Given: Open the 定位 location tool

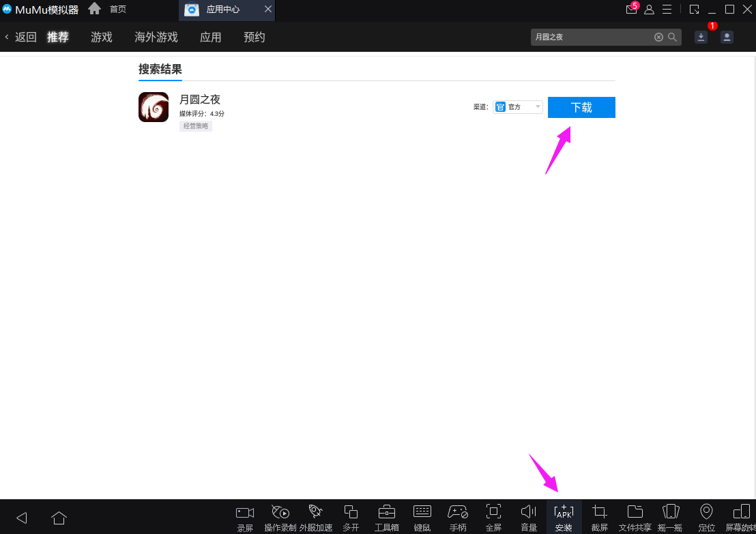Looking at the screenshot, I should [706, 518].
